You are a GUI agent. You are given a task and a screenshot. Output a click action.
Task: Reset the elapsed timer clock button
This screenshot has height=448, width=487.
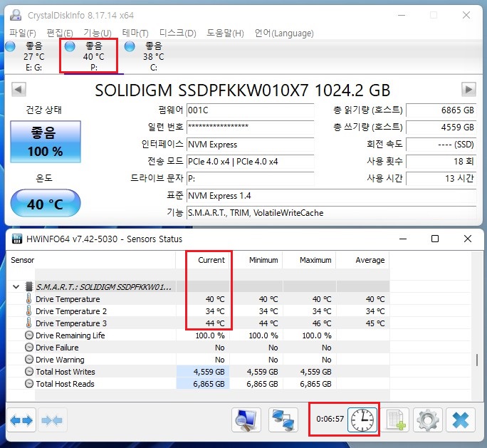[362, 420]
